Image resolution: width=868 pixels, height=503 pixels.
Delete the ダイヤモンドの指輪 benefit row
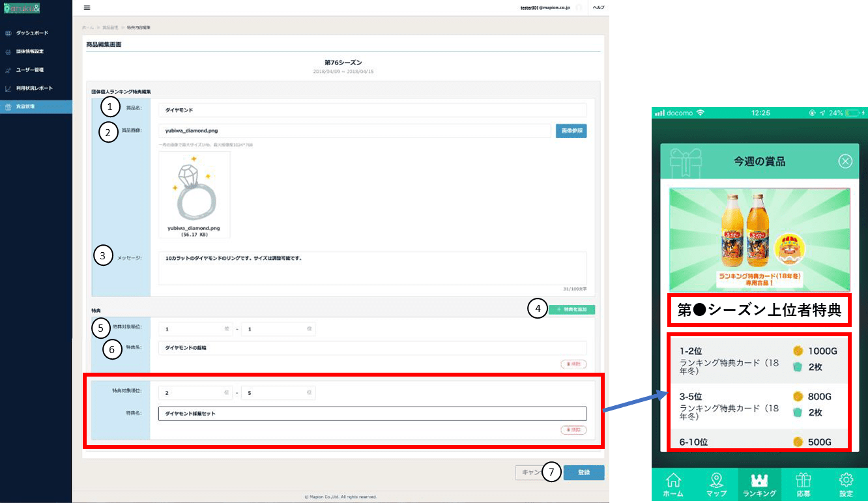(573, 364)
